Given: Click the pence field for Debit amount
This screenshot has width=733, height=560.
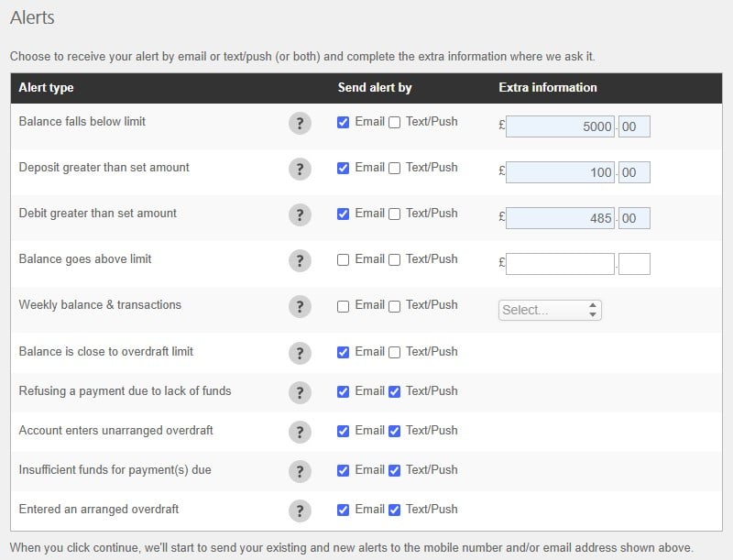Looking at the screenshot, I should click(x=634, y=218).
